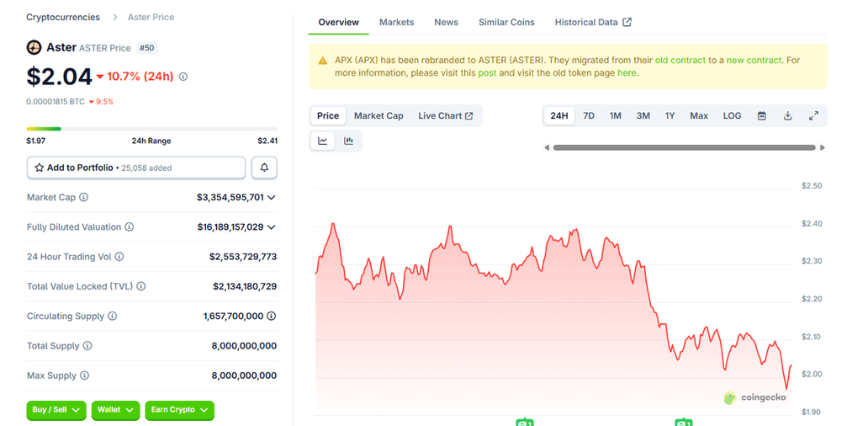The image size is (868, 426).
Task: Open the News tab
Action: tap(446, 22)
